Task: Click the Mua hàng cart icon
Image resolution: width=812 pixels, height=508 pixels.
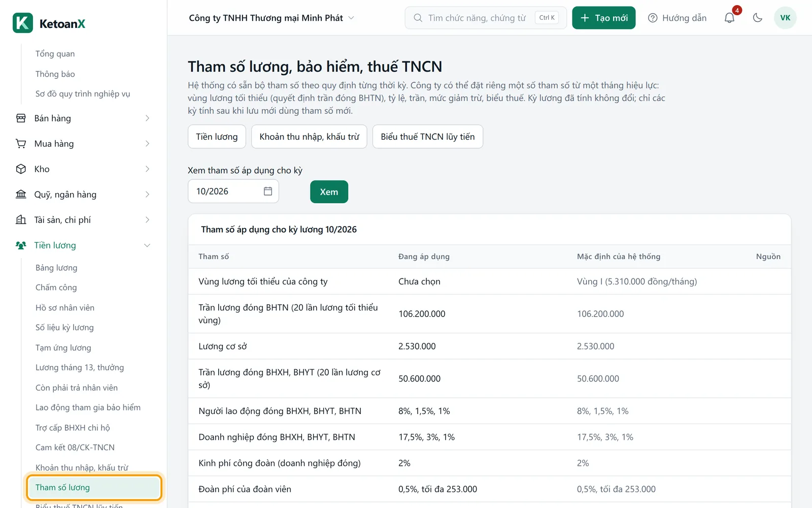Action: point(21,144)
